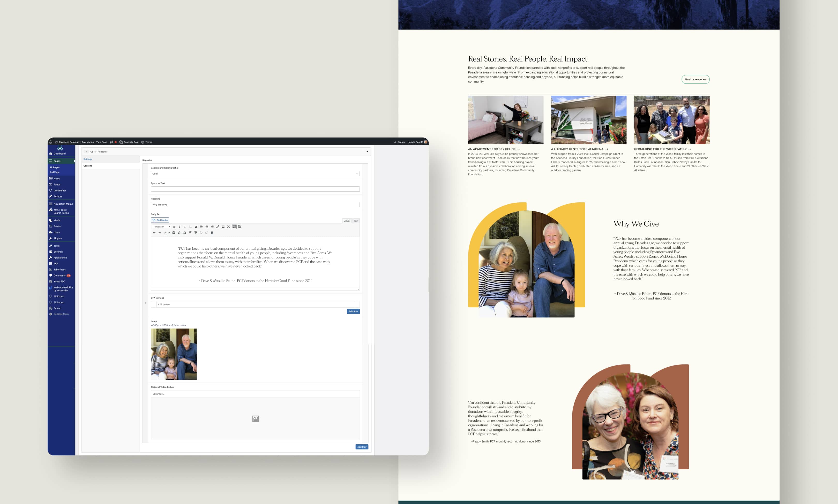Click the Add Media button
The height and width of the screenshot is (504, 838).
click(160, 220)
